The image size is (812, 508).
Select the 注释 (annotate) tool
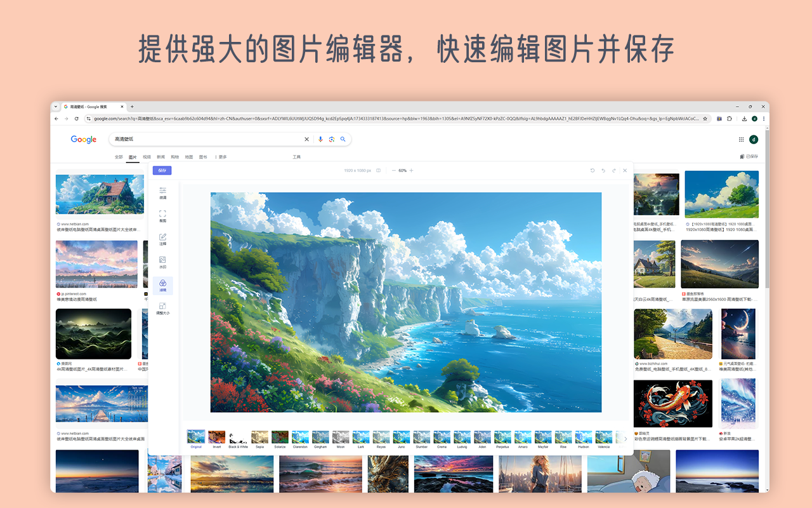click(162, 240)
